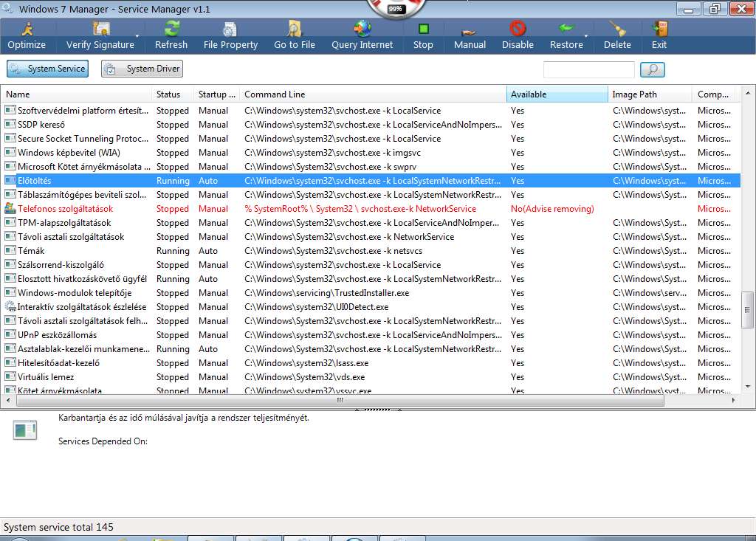Click the Disable toolbar icon
The width and height of the screenshot is (756, 541).
(x=518, y=29)
